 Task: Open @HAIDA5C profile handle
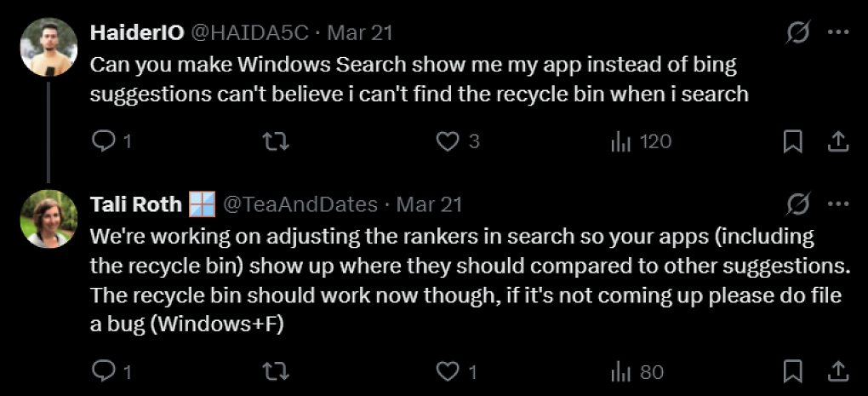(x=249, y=32)
